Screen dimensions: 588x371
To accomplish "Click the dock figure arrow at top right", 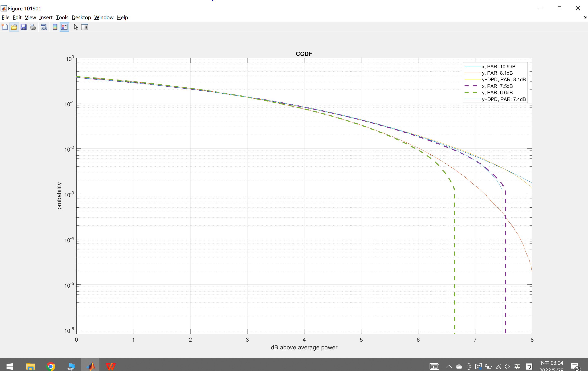I will pos(585,17).
